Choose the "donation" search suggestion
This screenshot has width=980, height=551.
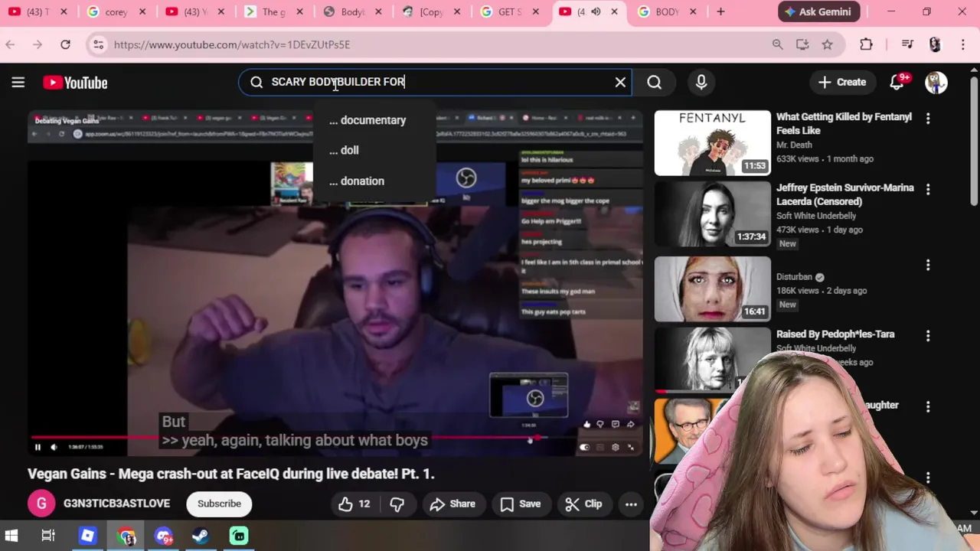(x=357, y=181)
